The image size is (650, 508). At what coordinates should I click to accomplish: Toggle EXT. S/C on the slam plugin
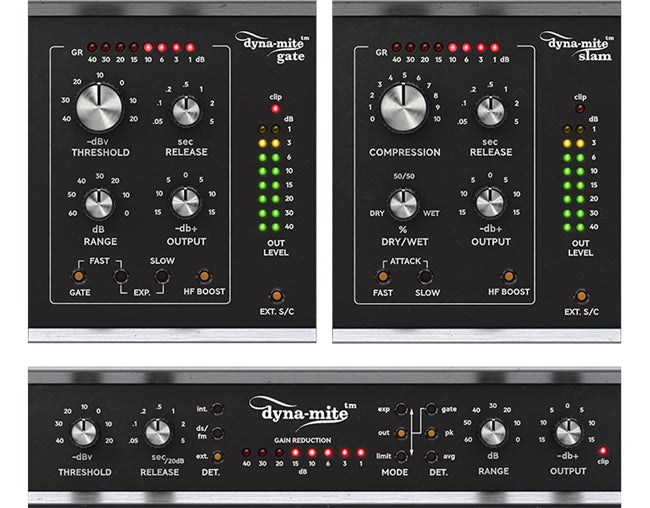(581, 296)
